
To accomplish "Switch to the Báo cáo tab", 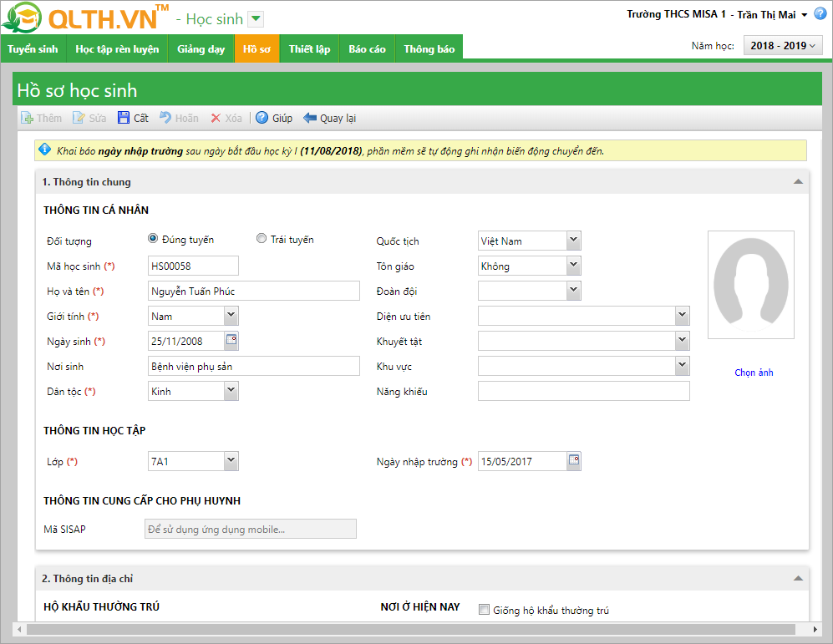I will [367, 49].
